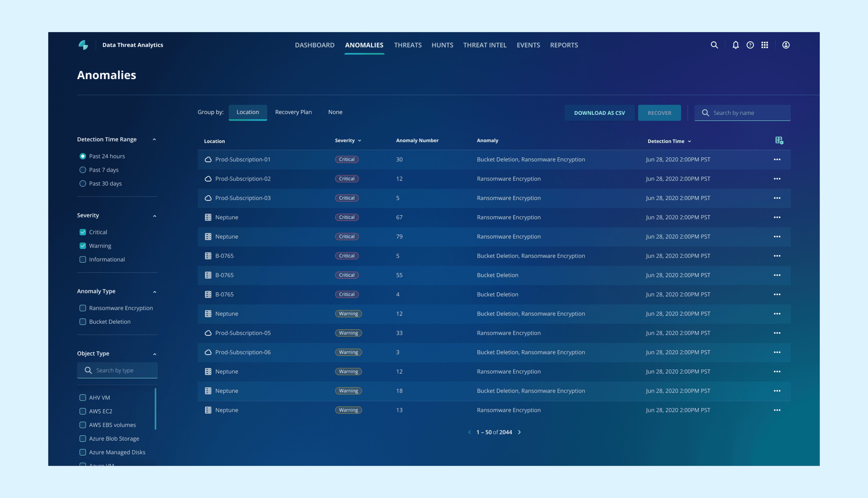Click the table column settings icon
The width and height of the screenshot is (868, 498).
coord(779,141)
